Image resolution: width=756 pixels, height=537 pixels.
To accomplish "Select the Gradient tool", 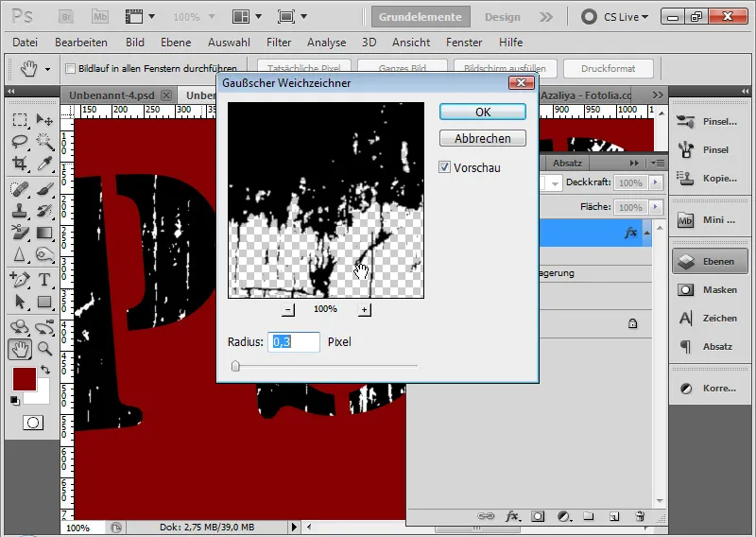I will pyautogui.click(x=44, y=233).
